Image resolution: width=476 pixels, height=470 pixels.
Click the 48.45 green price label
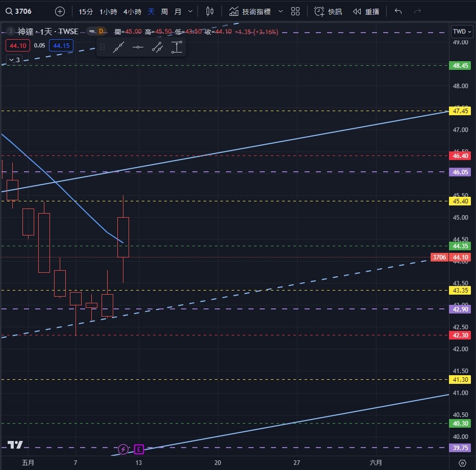click(x=460, y=65)
